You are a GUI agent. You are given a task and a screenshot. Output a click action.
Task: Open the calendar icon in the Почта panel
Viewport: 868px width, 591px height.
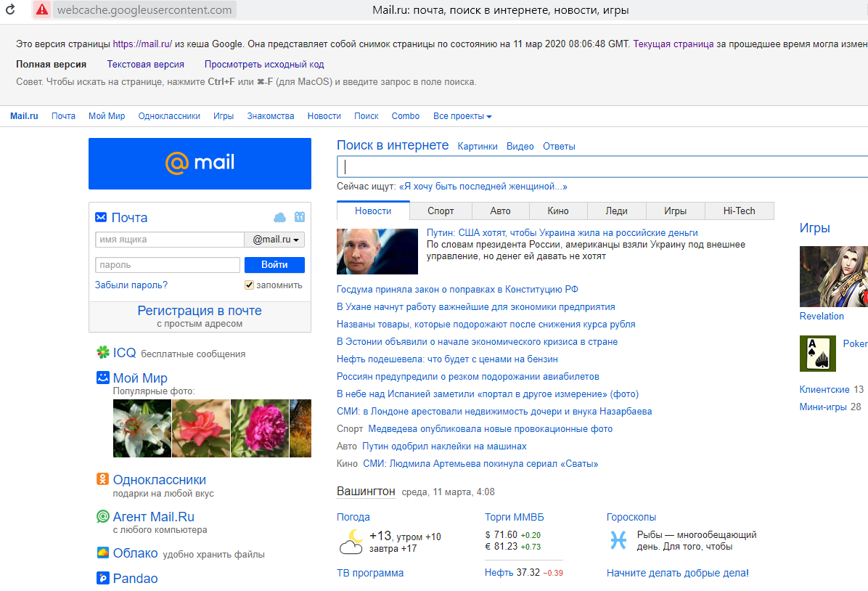(300, 217)
